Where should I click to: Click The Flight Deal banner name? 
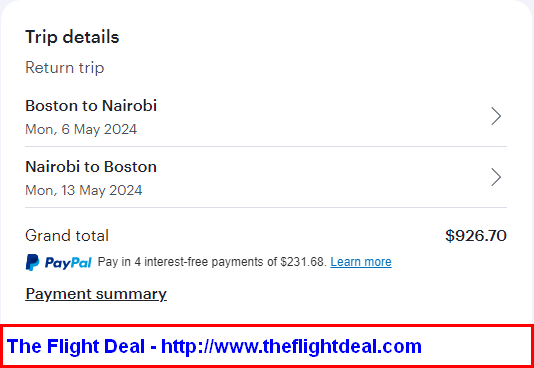[x=76, y=346]
